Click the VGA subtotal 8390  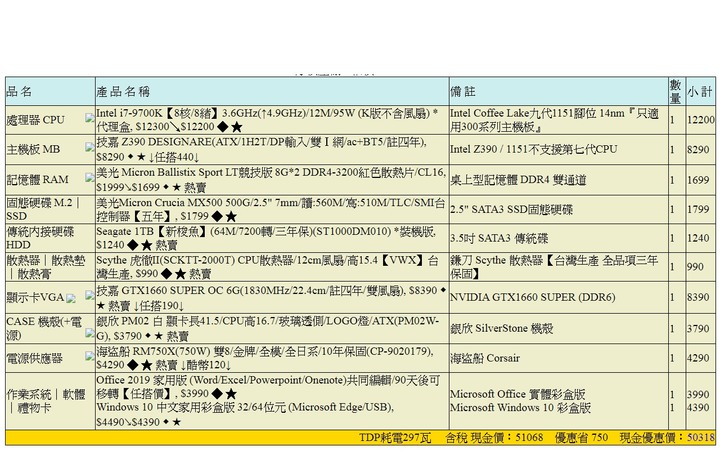tap(698, 297)
